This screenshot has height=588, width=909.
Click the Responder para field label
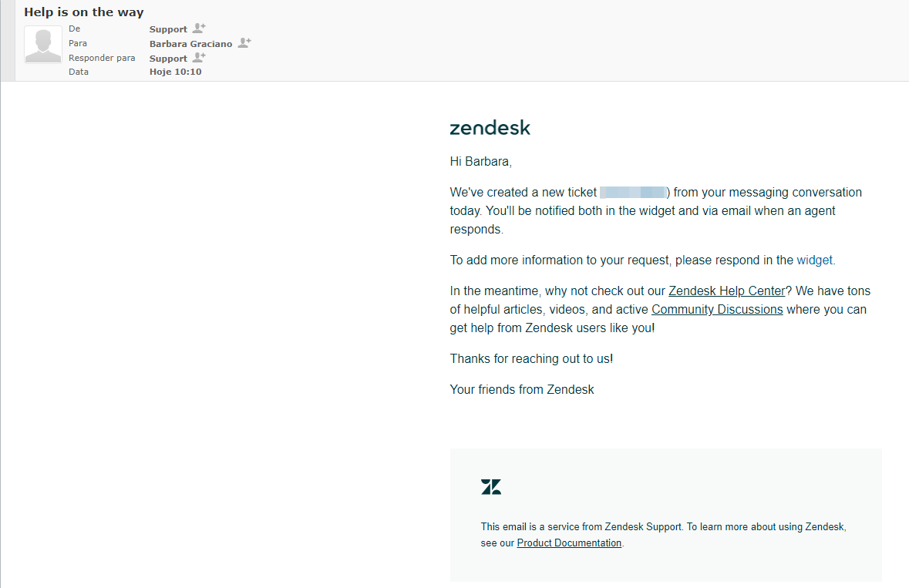102,57
